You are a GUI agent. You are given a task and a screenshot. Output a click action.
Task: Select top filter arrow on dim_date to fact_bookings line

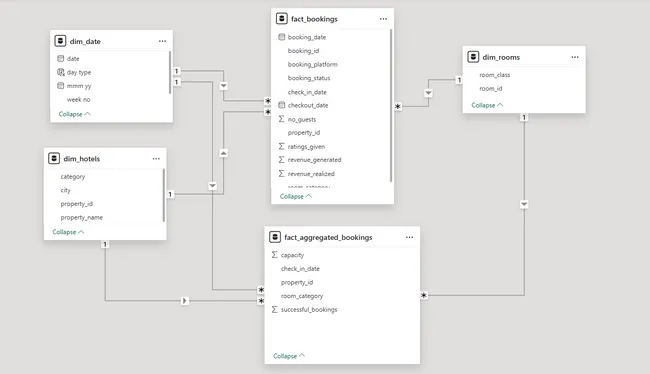(x=223, y=86)
